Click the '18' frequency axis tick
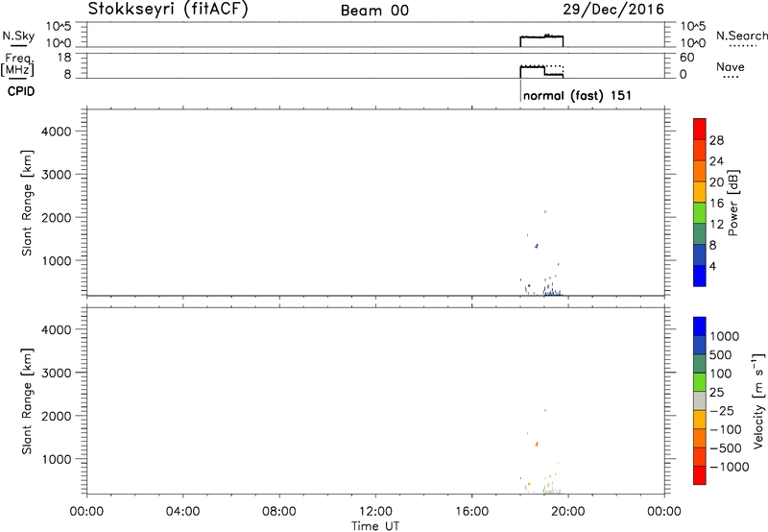 coord(64,58)
